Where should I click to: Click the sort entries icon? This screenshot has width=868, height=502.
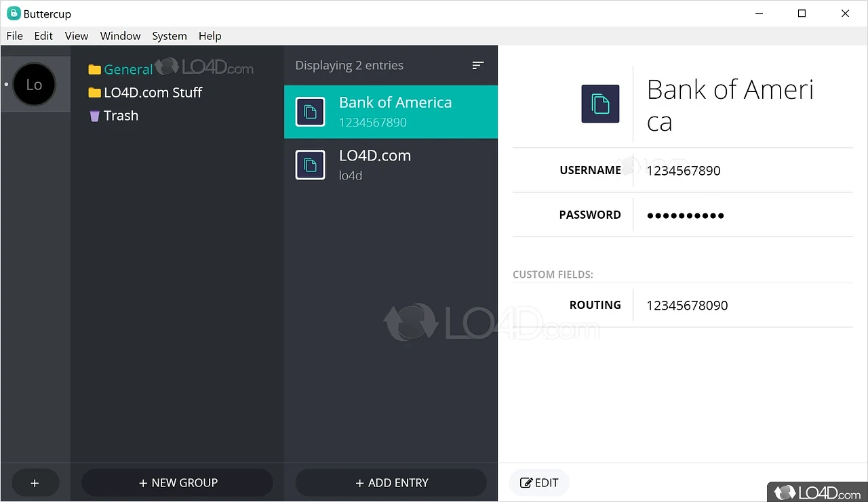(x=478, y=65)
